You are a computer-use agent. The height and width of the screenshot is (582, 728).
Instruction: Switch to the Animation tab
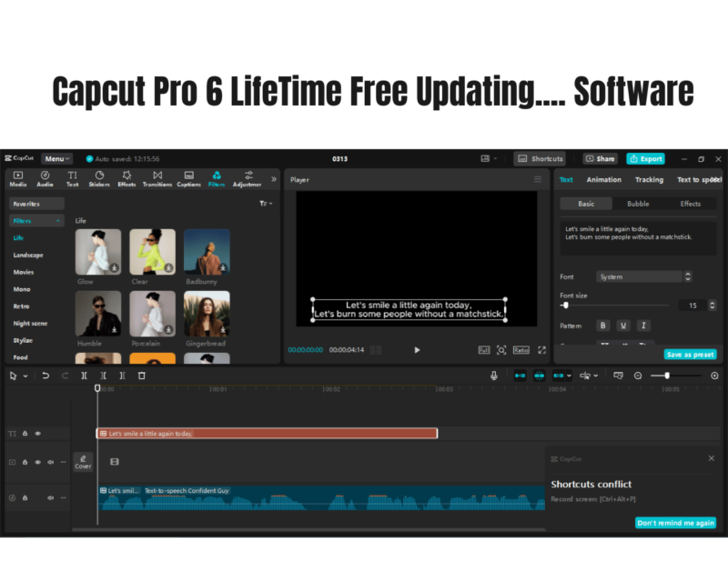pos(603,180)
